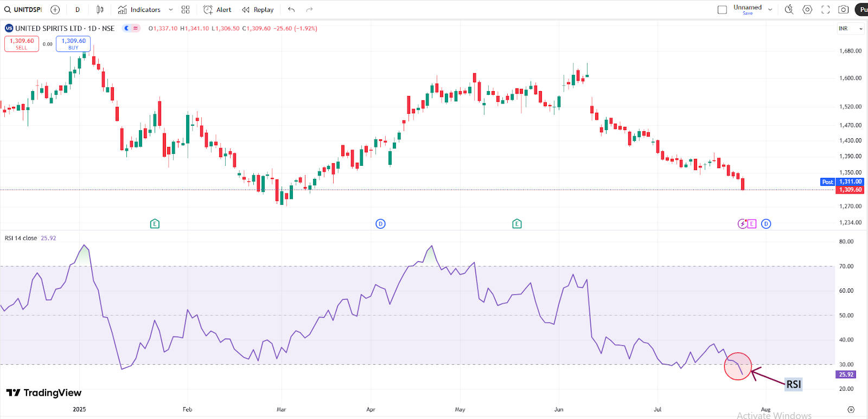The height and width of the screenshot is (419, 868).
Task: Open the quick search lightning icon
Action: 789,10
